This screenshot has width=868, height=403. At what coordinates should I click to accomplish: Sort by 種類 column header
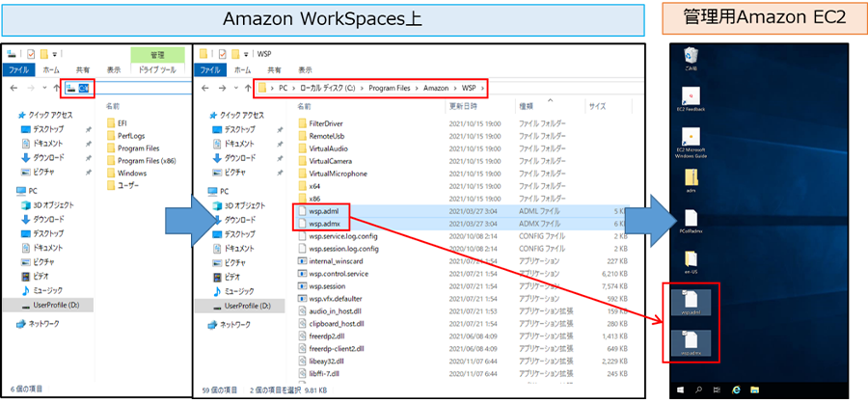point(549,106)
